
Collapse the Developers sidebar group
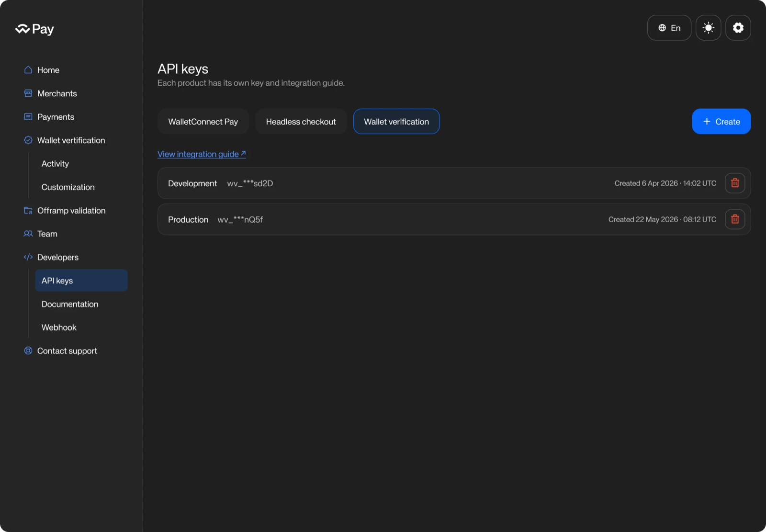pyautogui.click(x=57, y=257)
